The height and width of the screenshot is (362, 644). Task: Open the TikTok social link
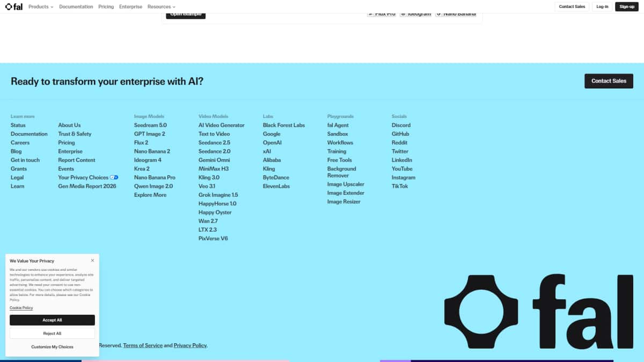[400, 186]
